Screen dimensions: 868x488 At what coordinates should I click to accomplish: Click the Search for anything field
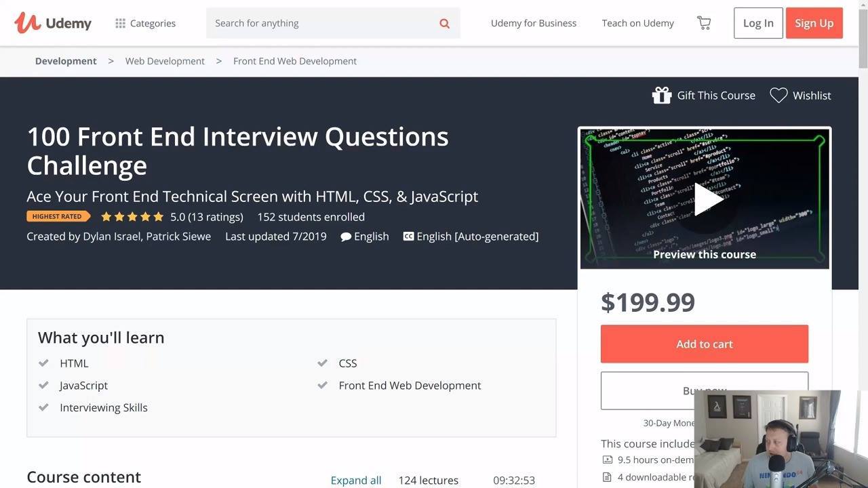[333, 23]
